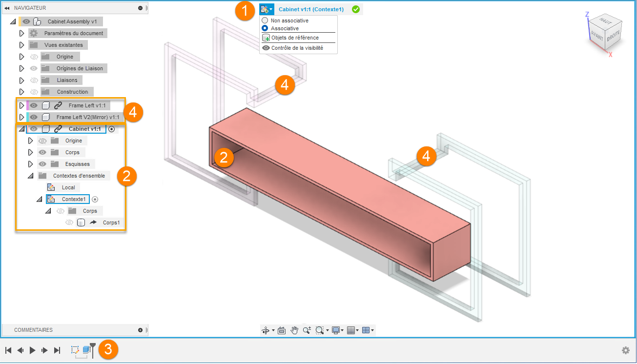Click the component icon of Cabinet Assembly v1
Screen dimensions: 637x364
pyautogui.click(x=37, y=21)
